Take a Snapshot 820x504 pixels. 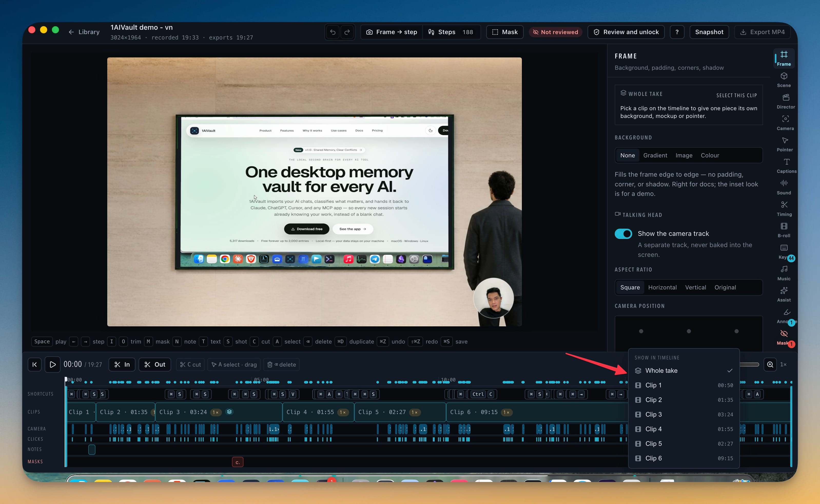click(x=709, y=32)
